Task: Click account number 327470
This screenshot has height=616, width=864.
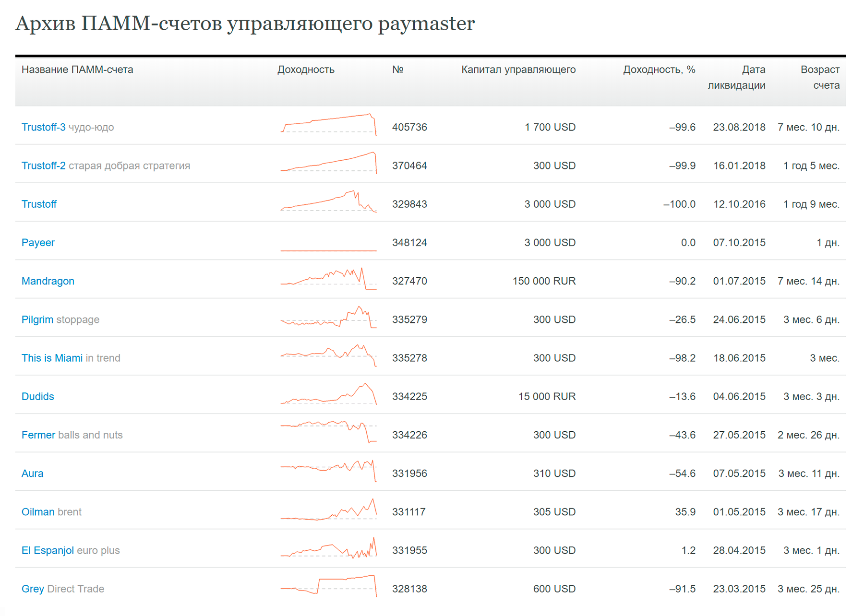Action: pyautogui.click(x=409, y=281)
